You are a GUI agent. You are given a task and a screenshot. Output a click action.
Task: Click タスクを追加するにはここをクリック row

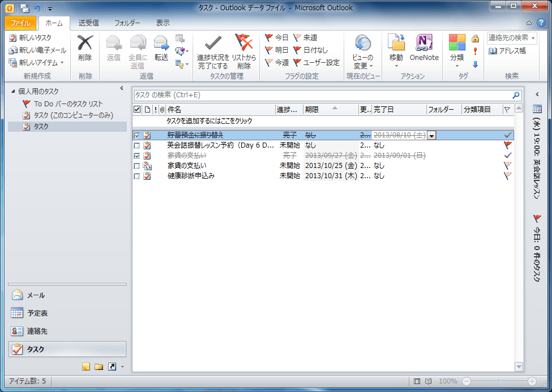[323, 121]
